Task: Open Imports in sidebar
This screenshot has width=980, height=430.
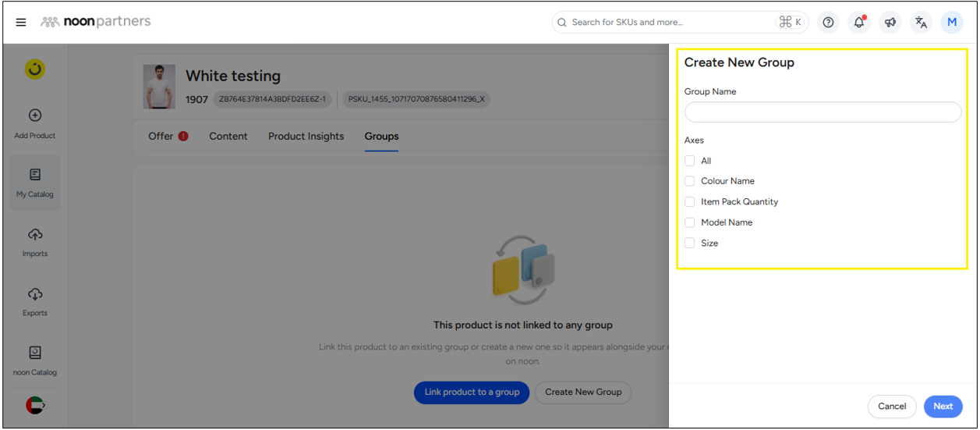Action: pos(35,242)
